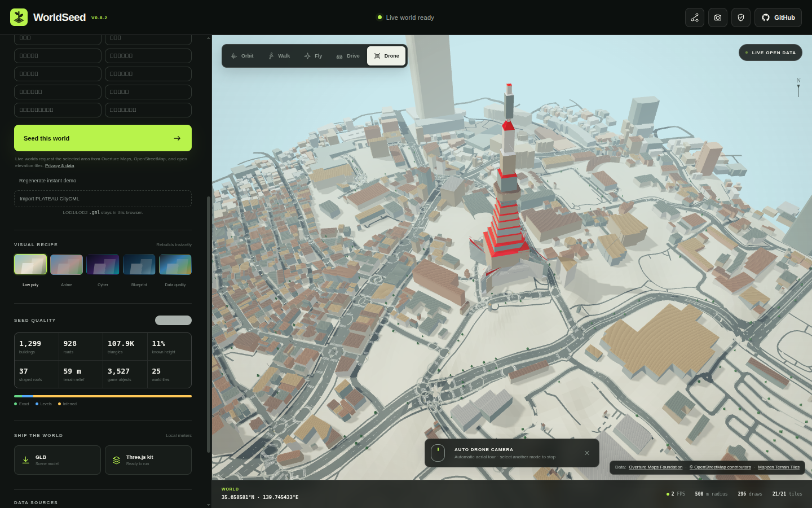Screen dimensions: 812x508
Task: Apply the Anime visual recipe
Action: tap(67, 271)
